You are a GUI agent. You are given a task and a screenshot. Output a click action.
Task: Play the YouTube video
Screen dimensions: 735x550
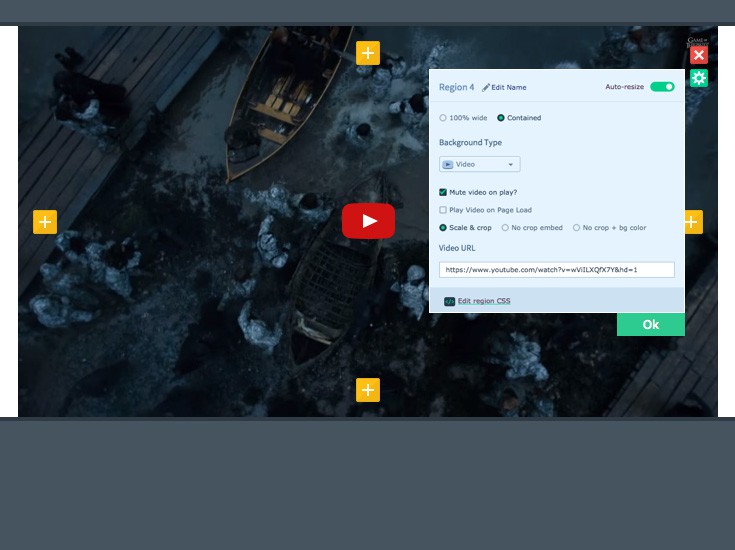point(368,221)
